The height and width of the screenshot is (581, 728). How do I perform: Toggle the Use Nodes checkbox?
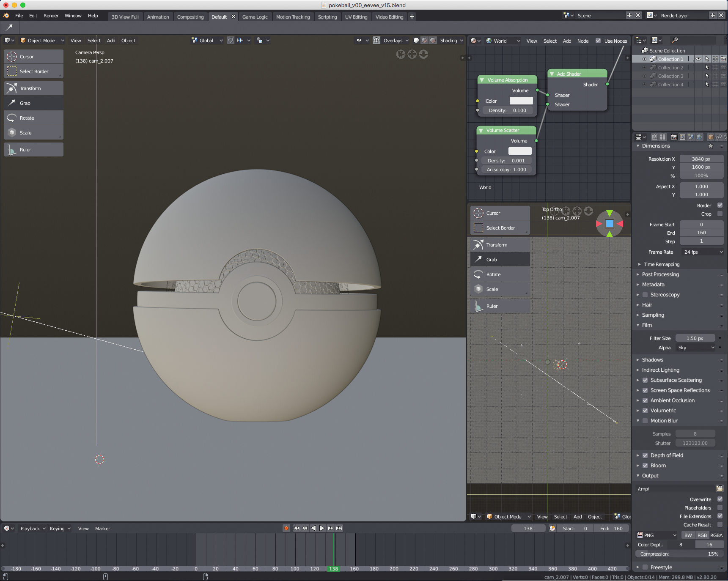[598, 41]
